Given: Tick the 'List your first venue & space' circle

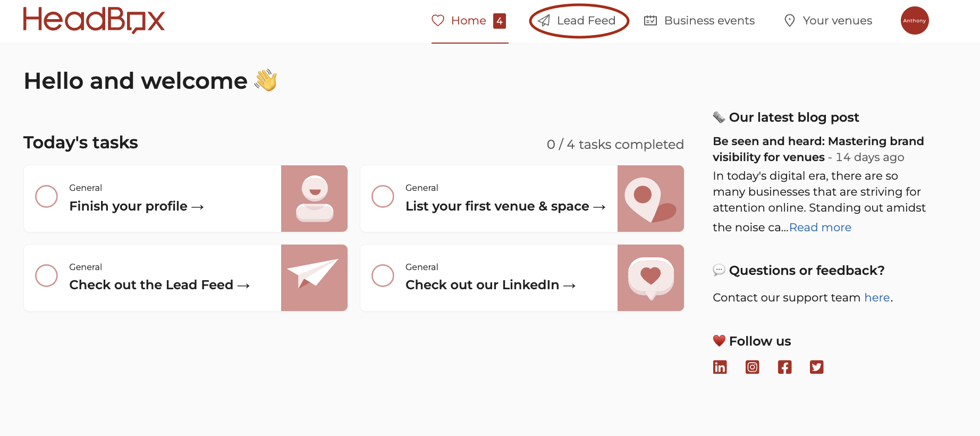Looking at the screenshot, I should [383, 196].
